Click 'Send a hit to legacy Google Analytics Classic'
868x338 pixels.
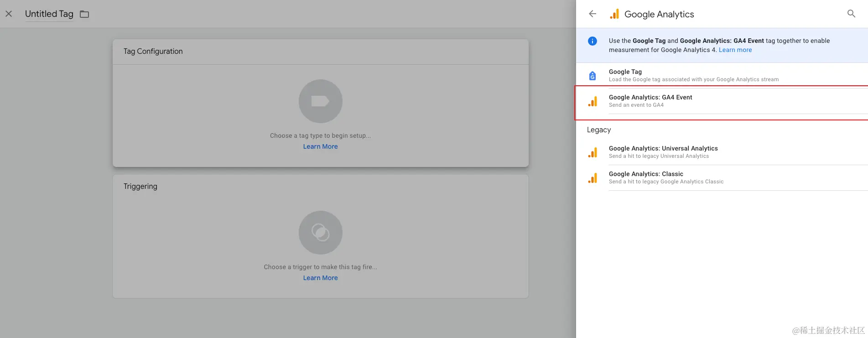[666, 182]
